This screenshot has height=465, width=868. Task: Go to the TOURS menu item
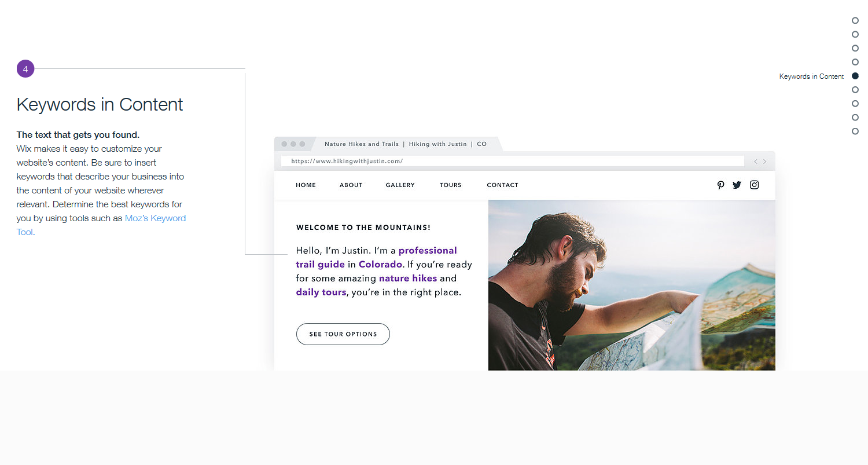pos(451,185)
